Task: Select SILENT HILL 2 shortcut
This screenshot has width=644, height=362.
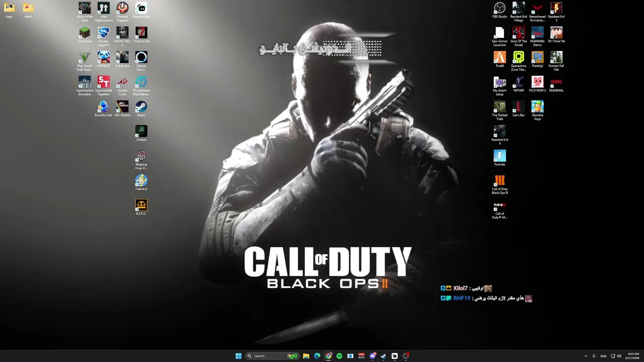Action: click(x=122, y=37)
